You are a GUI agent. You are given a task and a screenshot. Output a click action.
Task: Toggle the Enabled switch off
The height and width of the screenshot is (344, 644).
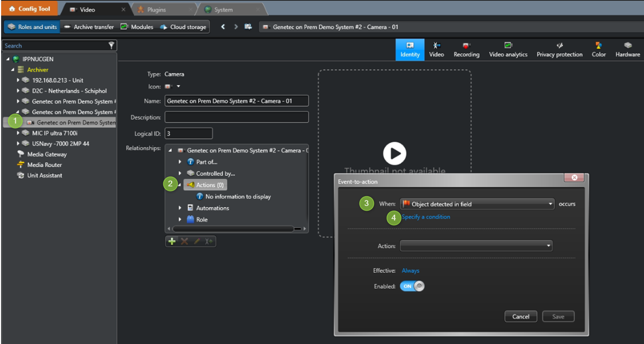412,286
